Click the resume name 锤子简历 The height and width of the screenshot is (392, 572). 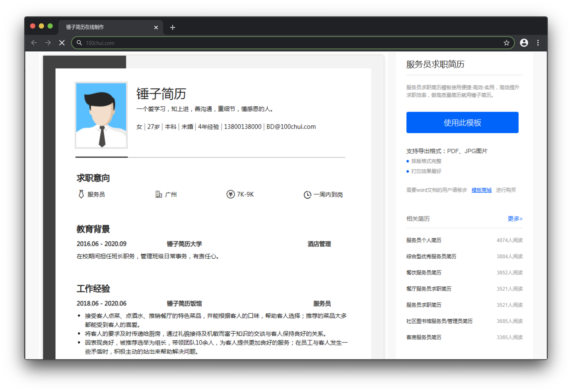click(x=161, y=94)
